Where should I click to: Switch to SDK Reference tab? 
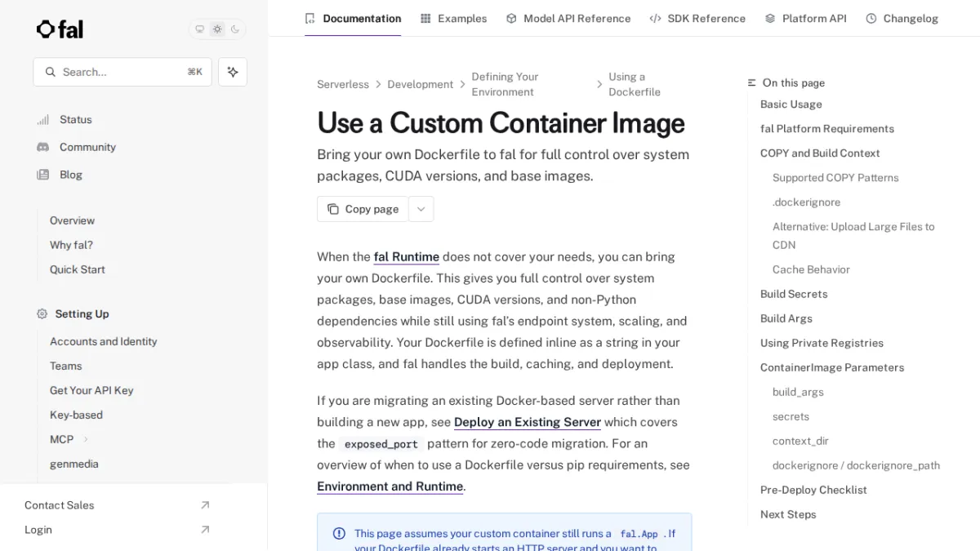click(x=697, y=18)
